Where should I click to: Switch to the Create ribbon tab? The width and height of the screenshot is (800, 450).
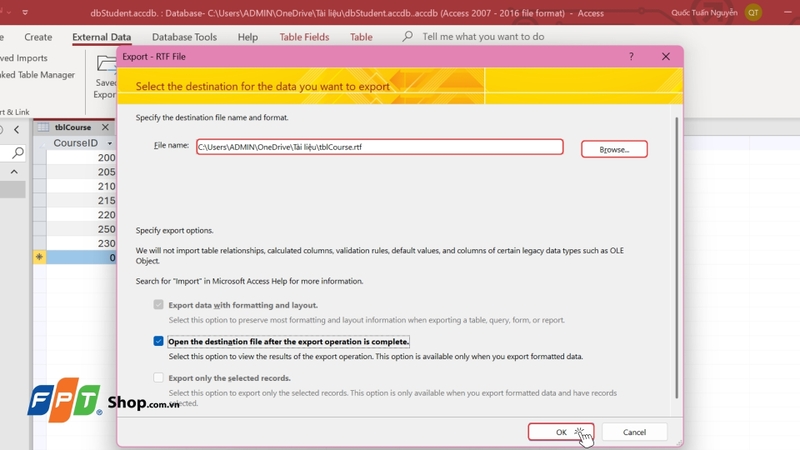coord(38,37)
